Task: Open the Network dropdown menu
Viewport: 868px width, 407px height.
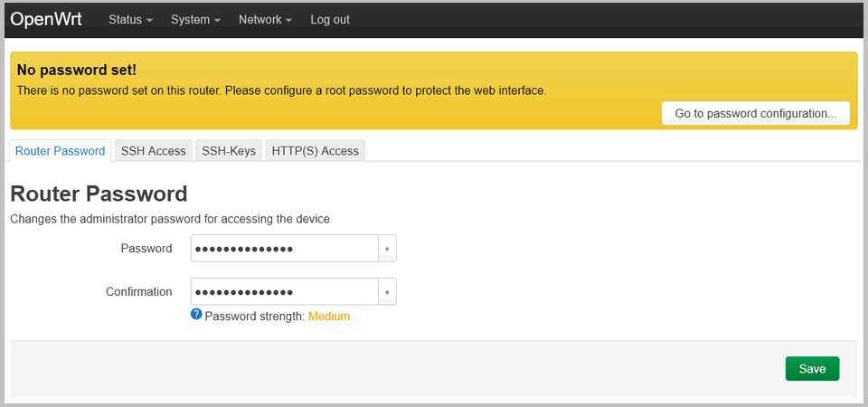Action: coord(265,20)
